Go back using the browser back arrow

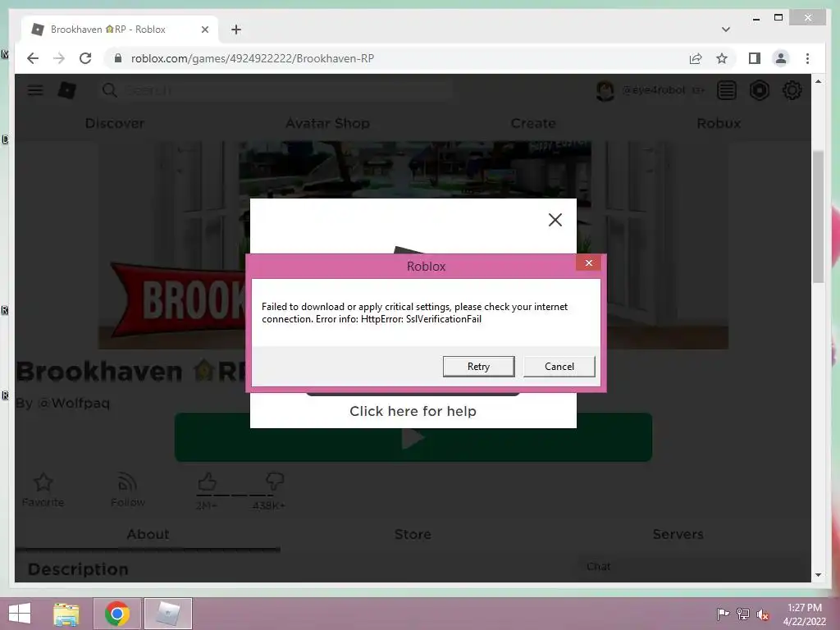coord(33,58)
